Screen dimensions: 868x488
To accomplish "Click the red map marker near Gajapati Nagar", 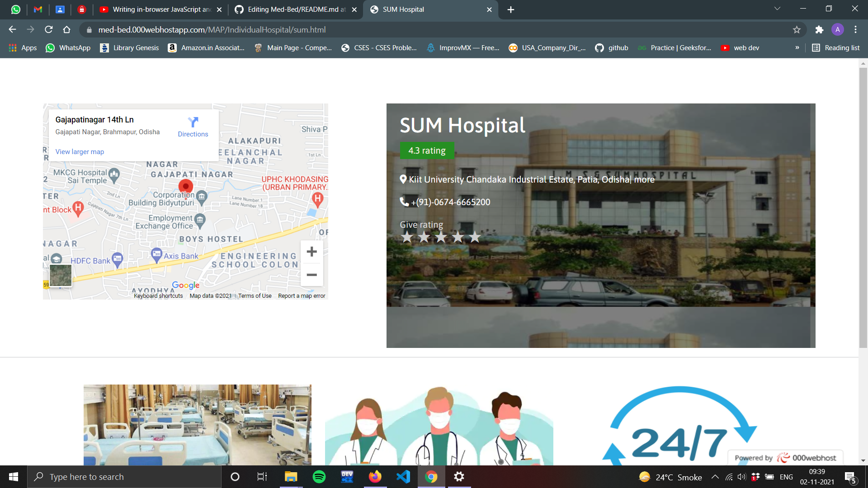I will 186,186.
